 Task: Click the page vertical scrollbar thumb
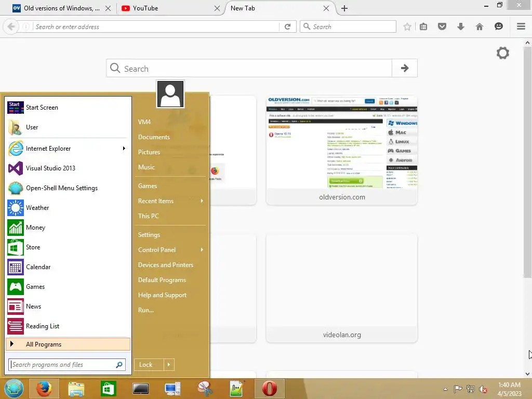527,162
